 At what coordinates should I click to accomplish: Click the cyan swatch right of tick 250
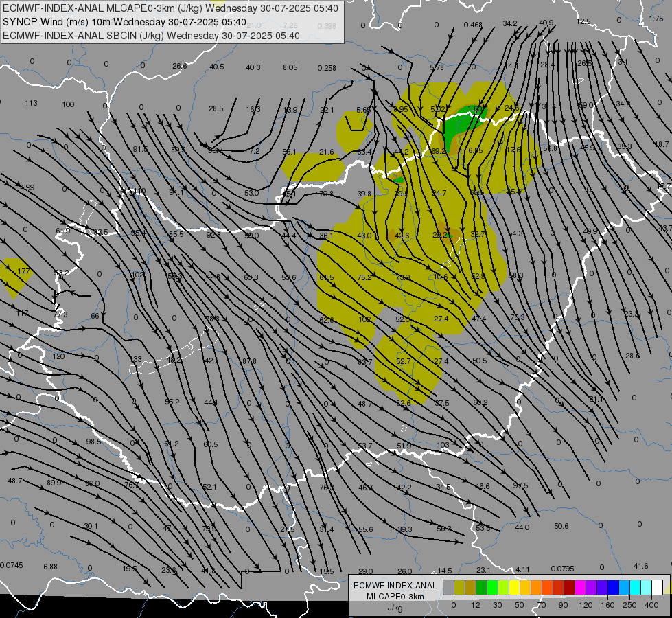[x=636, y=587]
